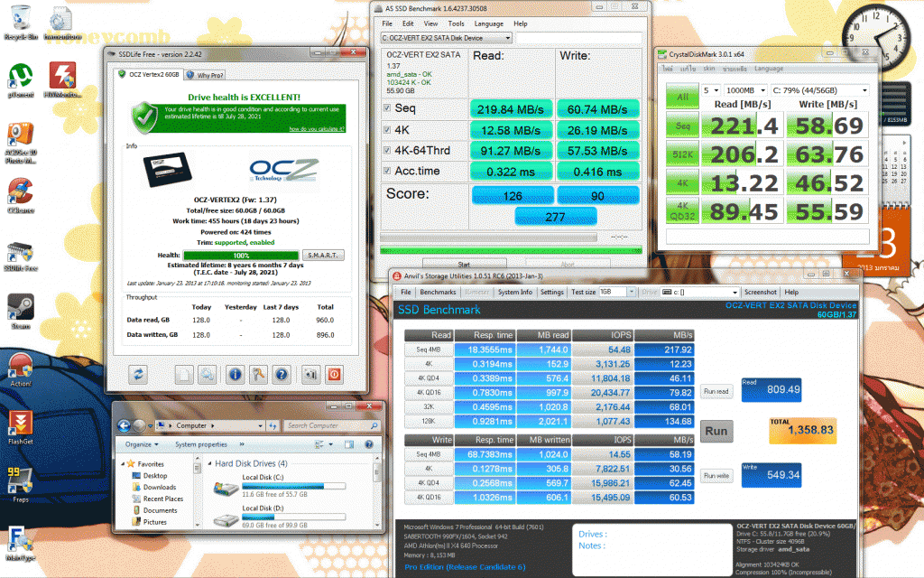Open the Action! desktop icon

click(21, 369)
